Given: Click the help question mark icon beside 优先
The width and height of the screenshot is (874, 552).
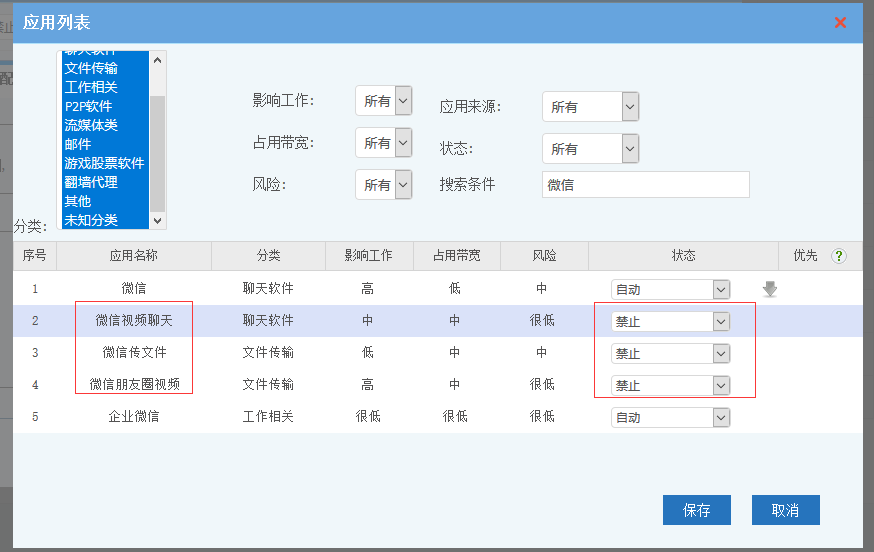Looking at the screenshot, I should click(x=839, y=256).
